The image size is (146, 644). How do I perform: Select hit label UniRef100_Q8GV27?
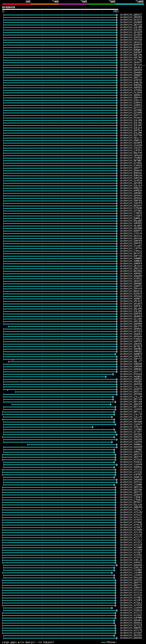(131, 15)
